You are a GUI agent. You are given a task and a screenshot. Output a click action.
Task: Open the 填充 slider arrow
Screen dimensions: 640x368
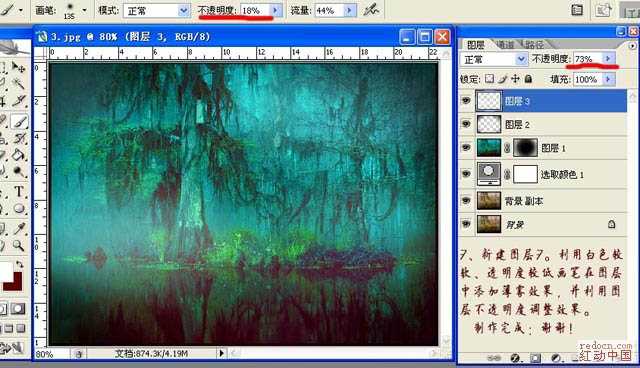tap(609, 79)
